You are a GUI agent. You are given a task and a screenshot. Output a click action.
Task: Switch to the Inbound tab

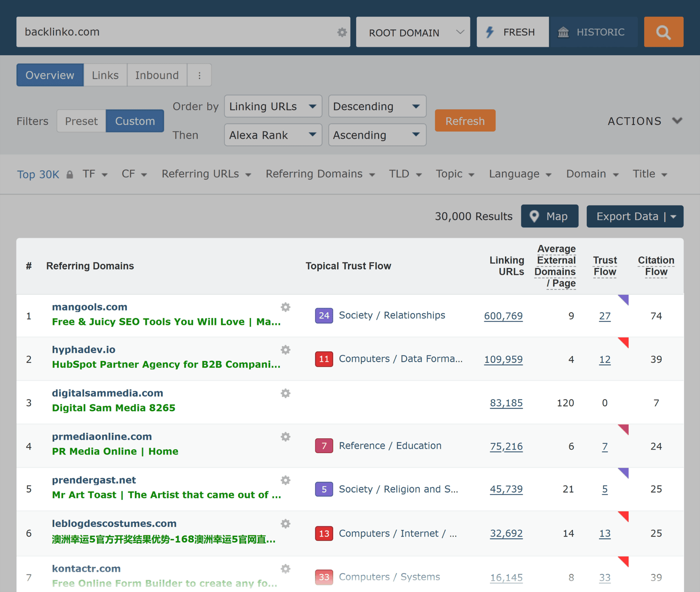click(x=157, y=75)
